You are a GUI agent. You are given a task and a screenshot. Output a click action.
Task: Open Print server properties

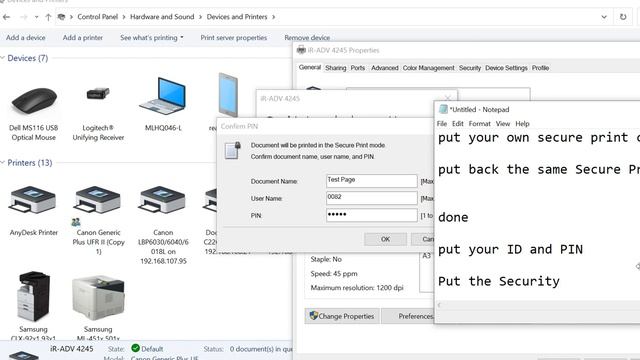233,38
